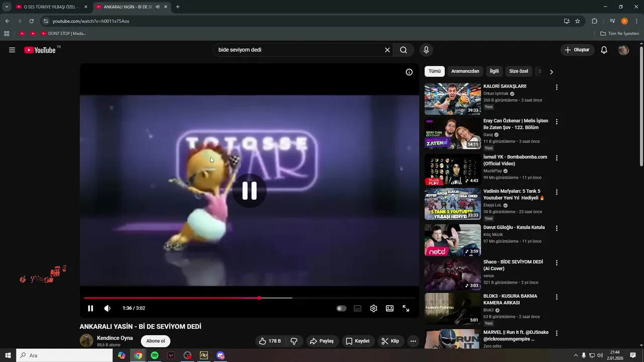Open a new browser tab
This screenshot has height=362, width=644.
(178, 7)
